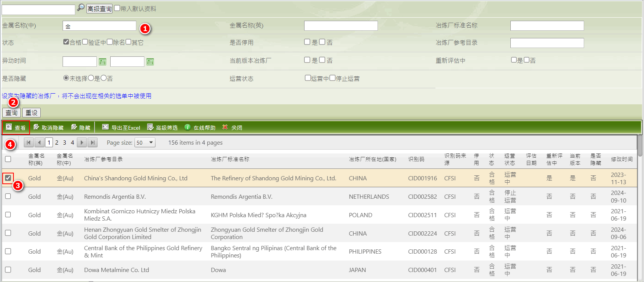Check the 停止运营 checkbox
The height and width of the screenshot is (282, 644).
[333, 78]
